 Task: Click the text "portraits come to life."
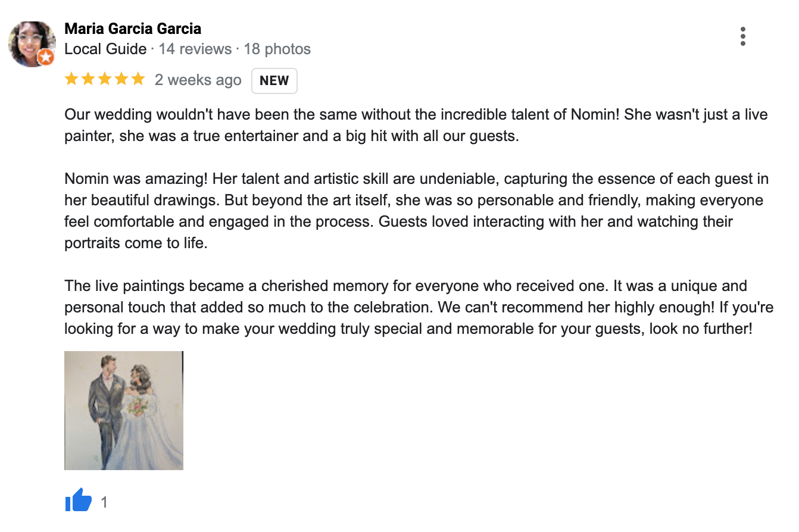pos(136,243)
